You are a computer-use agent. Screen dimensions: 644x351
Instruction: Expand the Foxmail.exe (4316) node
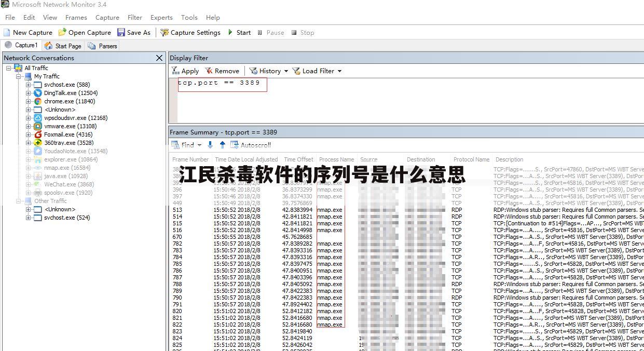coord(29,134)
